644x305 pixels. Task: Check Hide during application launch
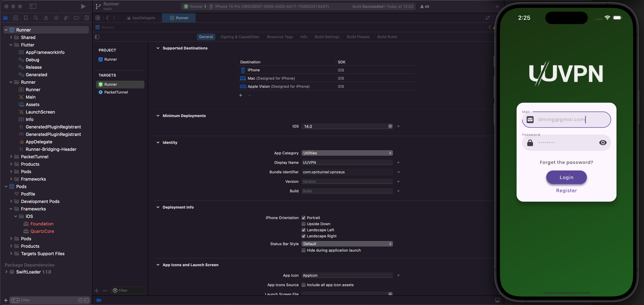[x=304, y=250]
